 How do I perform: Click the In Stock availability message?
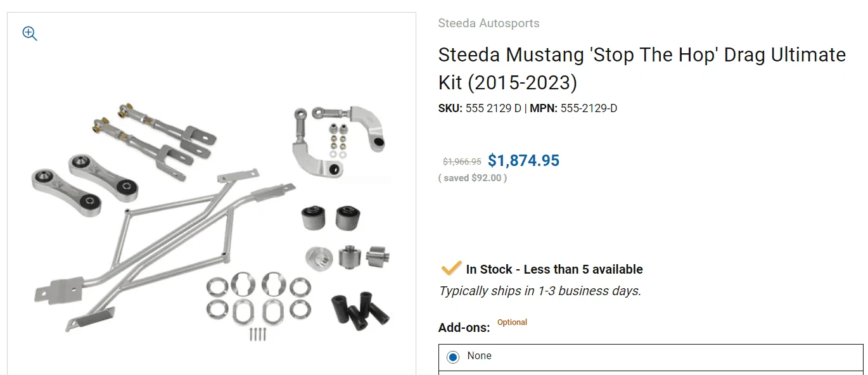554,269
